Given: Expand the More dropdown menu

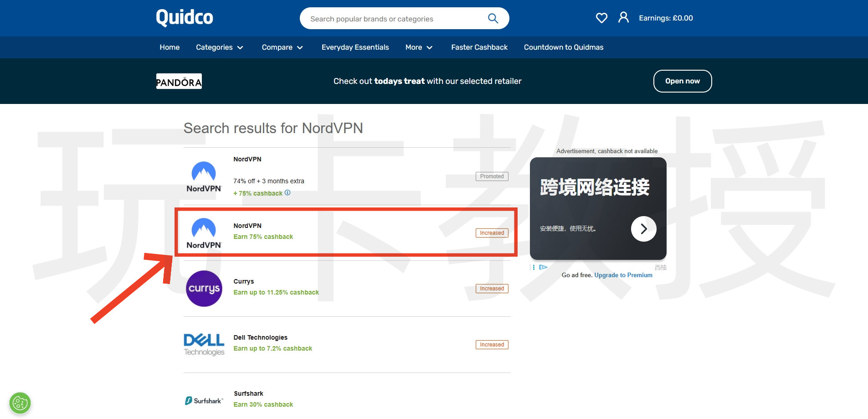Looking at the screenshot, I should [419, 47].
